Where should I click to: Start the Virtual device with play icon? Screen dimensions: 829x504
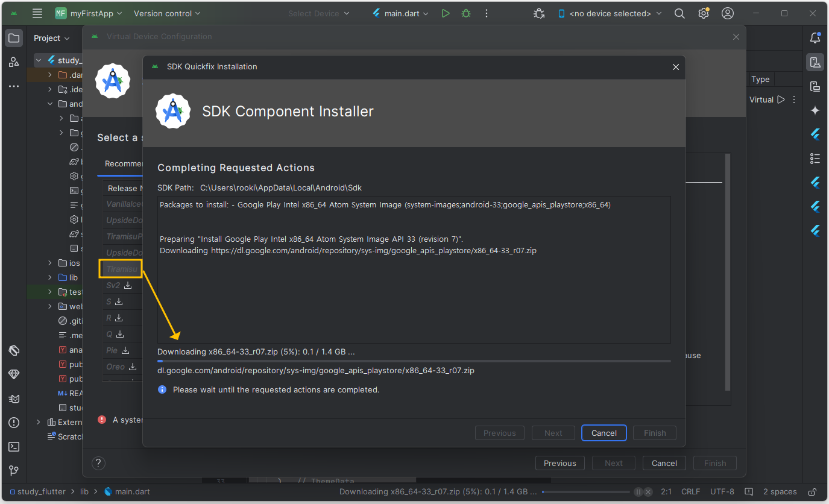point(781,99)
